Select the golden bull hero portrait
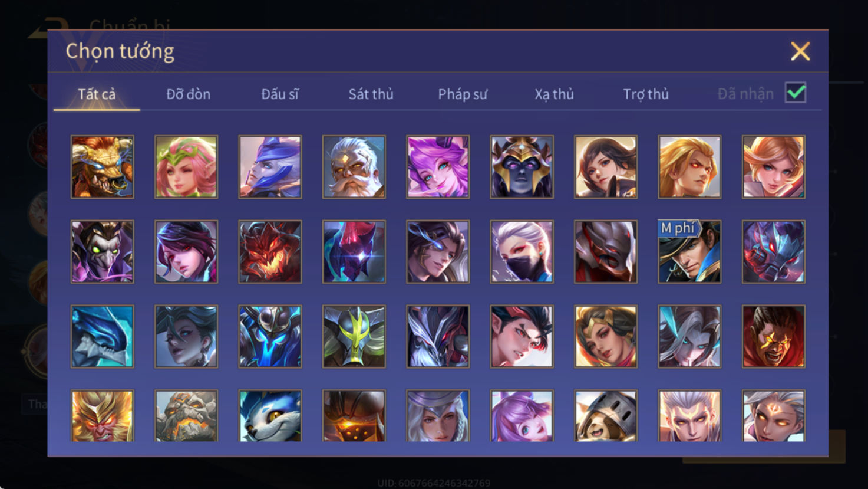The width and height of the screenshot is (868, 489). tap(103, 167)
